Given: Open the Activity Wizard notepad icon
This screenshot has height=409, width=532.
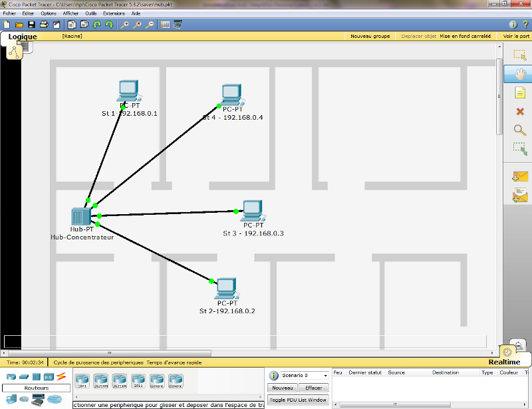Looking at the screenshot, I should click(57, 25).
